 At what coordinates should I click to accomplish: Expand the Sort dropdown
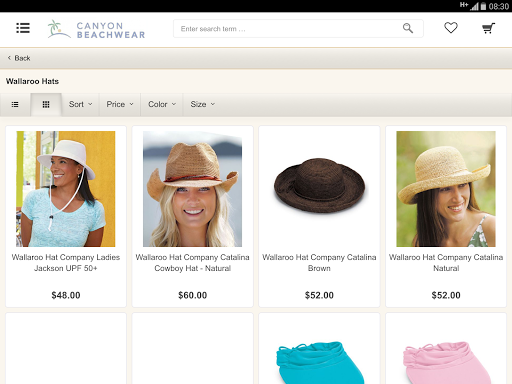point(80,104)
